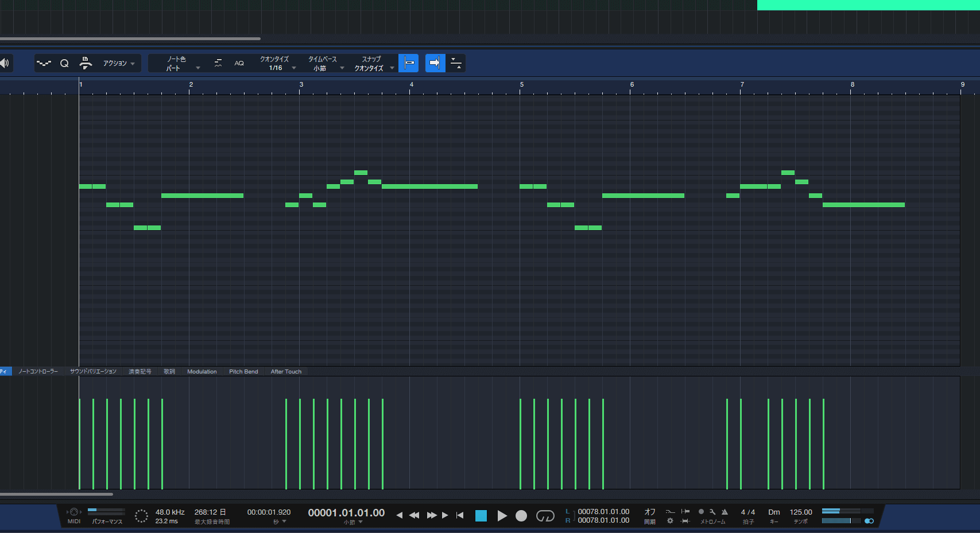Open the タイムベース 小節 dropdown
The height and width of the screenshot is (533, 980).
pos(326,63)
